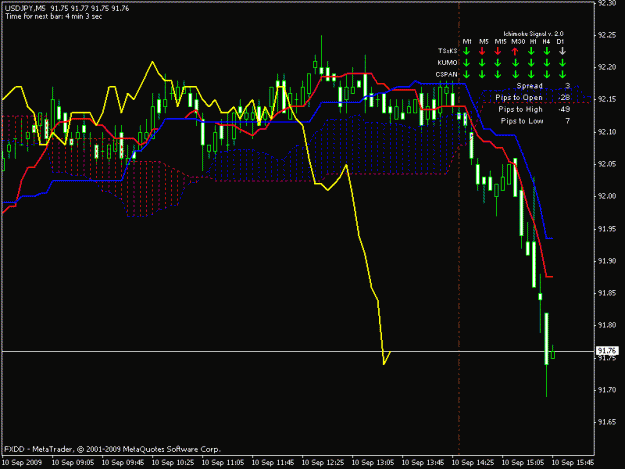Image resolution: width=625 pixels, height=469 pixels.
Task: Click the 91.70 price axis label
Action: (607, 390)
